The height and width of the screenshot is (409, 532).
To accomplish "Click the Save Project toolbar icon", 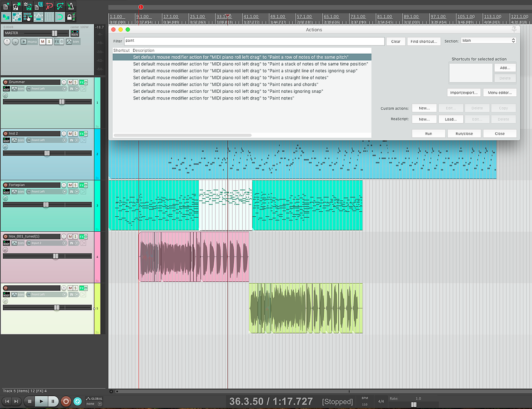I will (27, 6).
